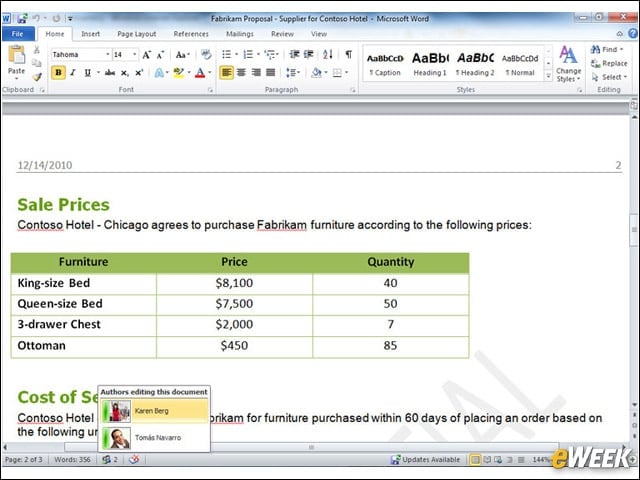The image size is (640, 480).
Task: Click the Words: 356 status entry
Action: click(x=72, y=460)
